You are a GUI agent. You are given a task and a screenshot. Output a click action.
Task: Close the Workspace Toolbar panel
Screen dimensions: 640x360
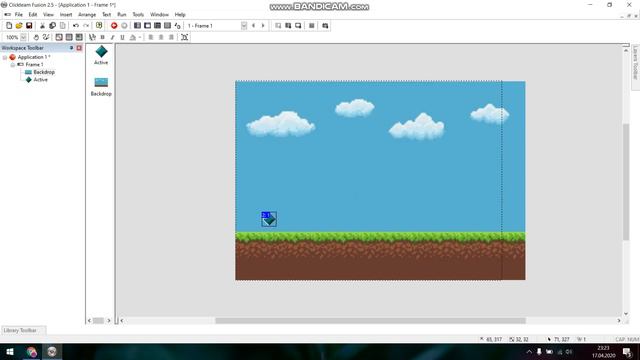pyautogui.click(x=79, y=48)
